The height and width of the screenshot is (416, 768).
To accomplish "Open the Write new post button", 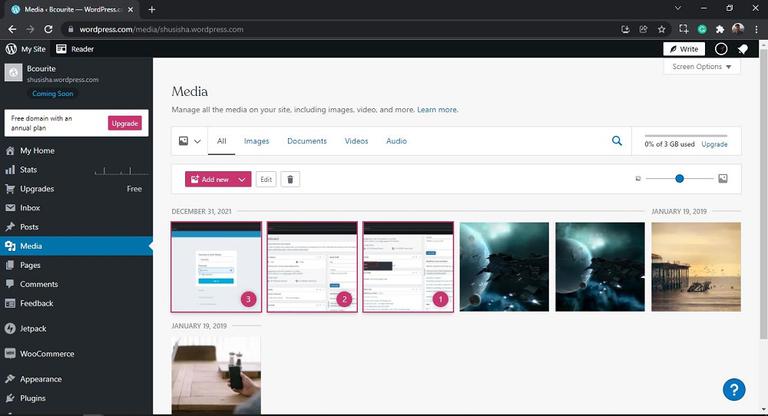I will [x=684, y=49].
